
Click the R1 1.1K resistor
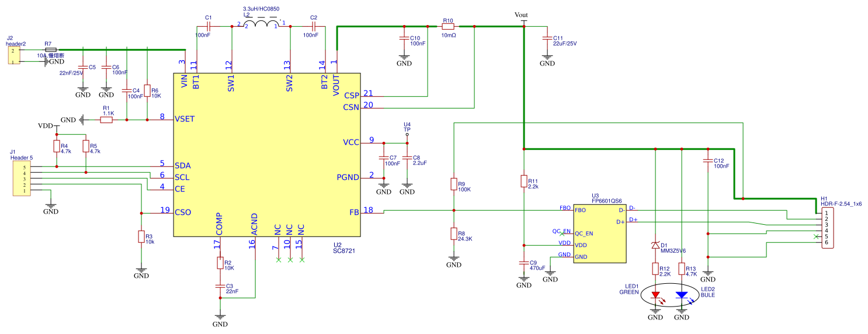(106, 120)
